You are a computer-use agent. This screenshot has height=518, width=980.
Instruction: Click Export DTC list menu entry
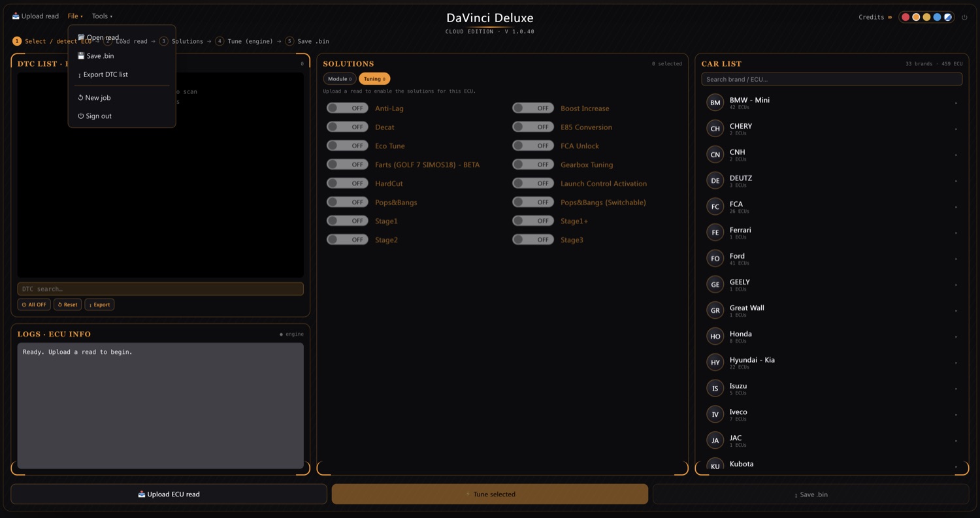pos(122,74)
